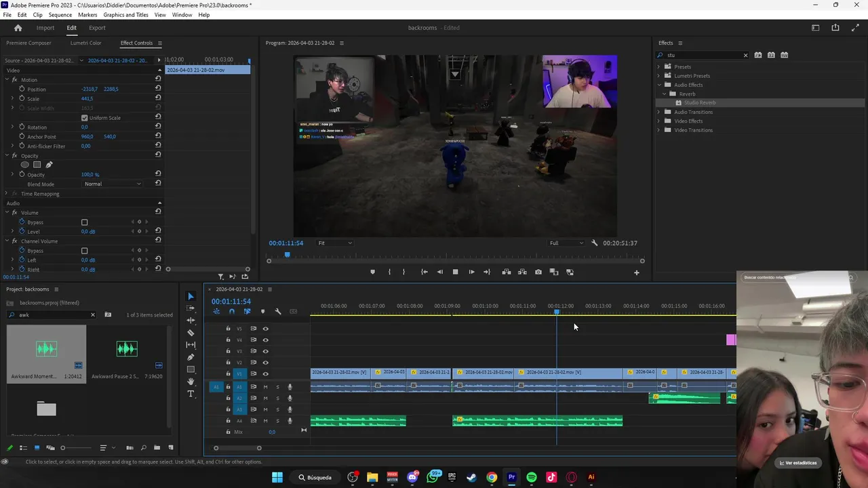Click the Lift button in Program monitor
This screenshot has width=868, height=488.
click(x=506, y=272)
